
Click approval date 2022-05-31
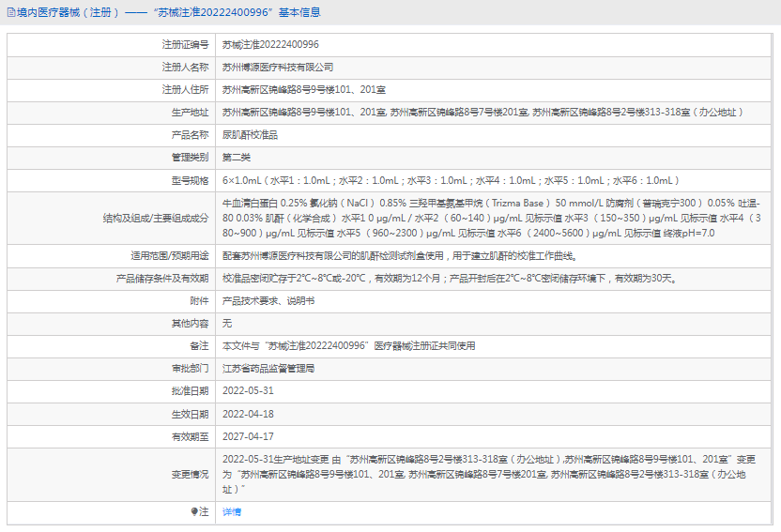248,390
